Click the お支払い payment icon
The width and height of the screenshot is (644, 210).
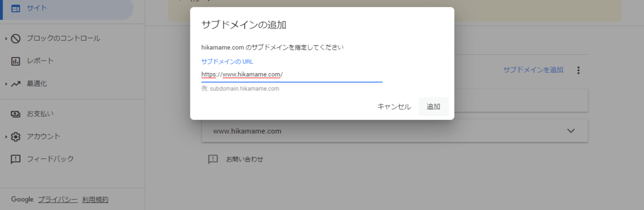(16, 114)
